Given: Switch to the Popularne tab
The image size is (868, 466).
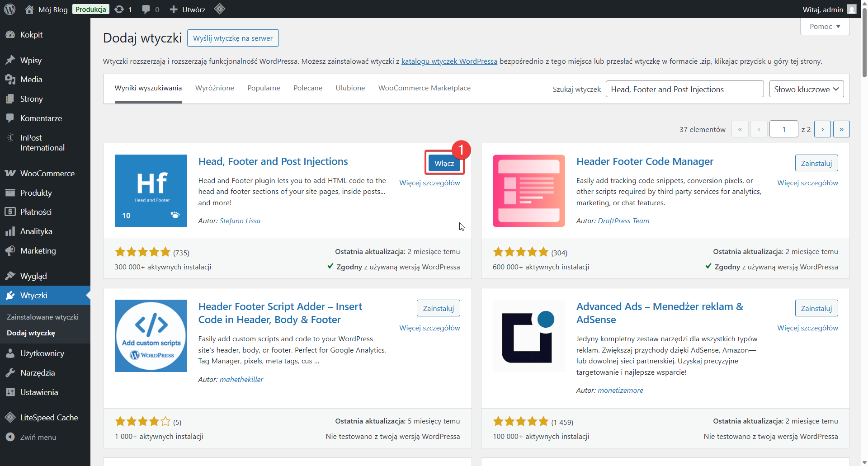Looking at the screenshot, I should click(x=264, y=88).
